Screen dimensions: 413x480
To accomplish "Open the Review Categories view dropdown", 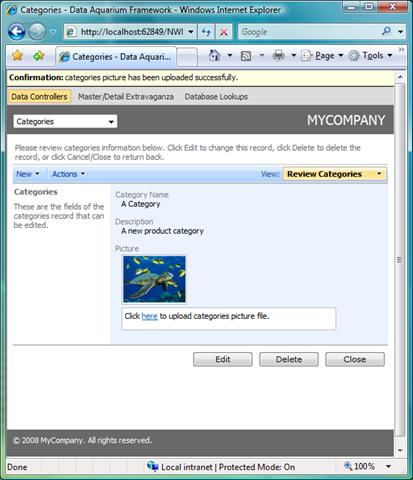I will point(335,174).
